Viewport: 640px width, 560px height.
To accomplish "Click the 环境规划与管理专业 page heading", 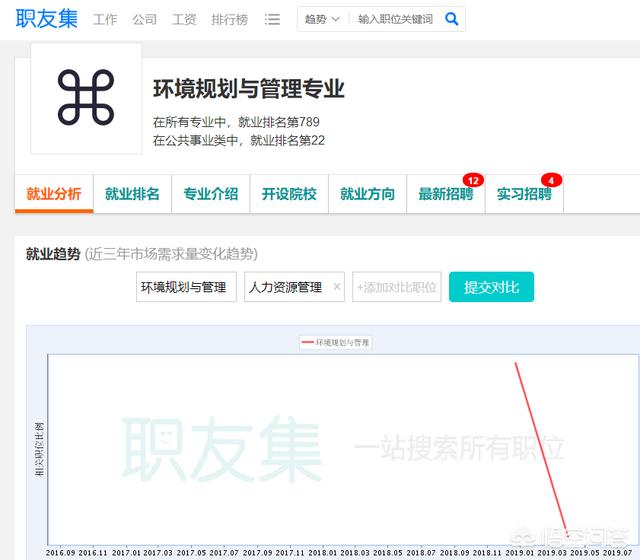I will (x=249, y=89).
